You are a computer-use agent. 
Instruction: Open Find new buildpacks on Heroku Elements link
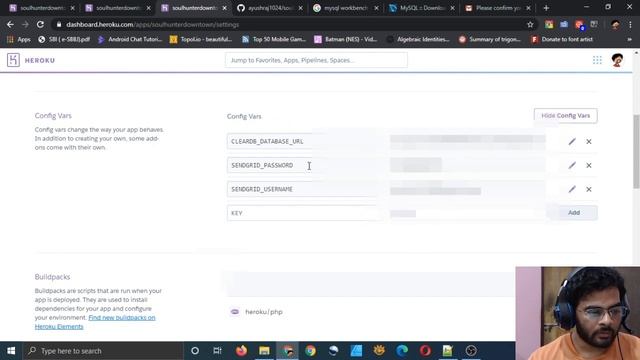(95, 322)
